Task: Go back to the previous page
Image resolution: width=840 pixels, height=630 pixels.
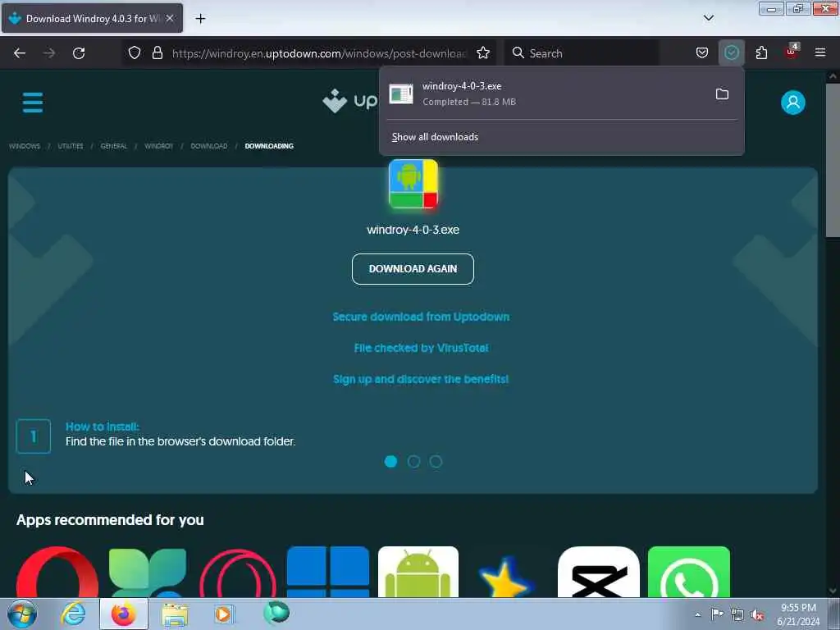Action: coord(20,53)
